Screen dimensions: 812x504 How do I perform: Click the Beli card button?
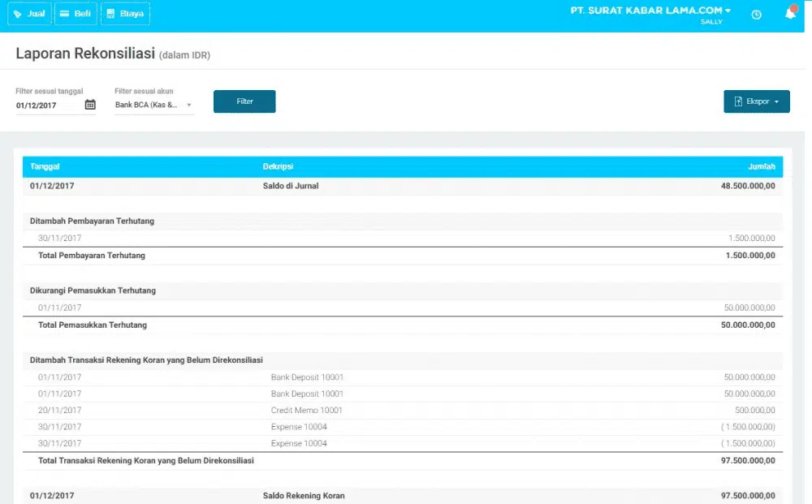[76, 14]
